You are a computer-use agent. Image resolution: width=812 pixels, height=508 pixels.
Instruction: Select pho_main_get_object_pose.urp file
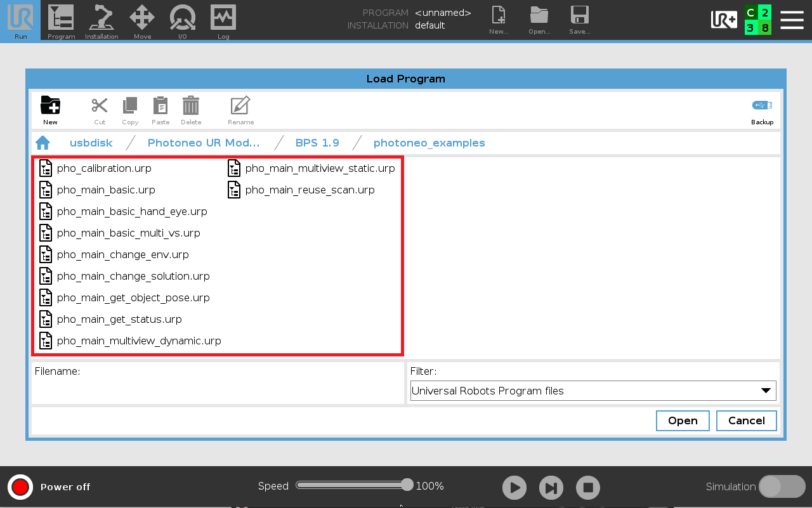tap(133, 297)
